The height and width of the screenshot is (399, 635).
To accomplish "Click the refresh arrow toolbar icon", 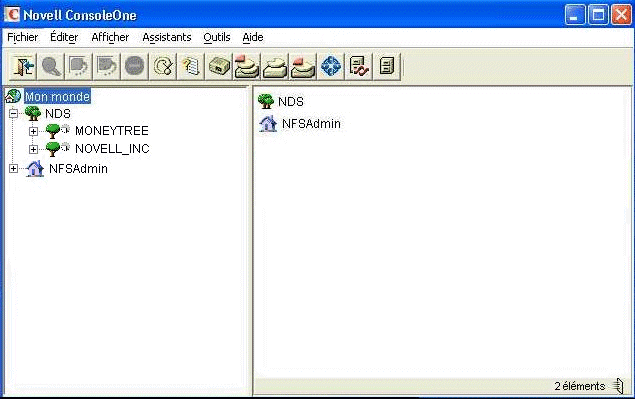I will tap(163, 66).
